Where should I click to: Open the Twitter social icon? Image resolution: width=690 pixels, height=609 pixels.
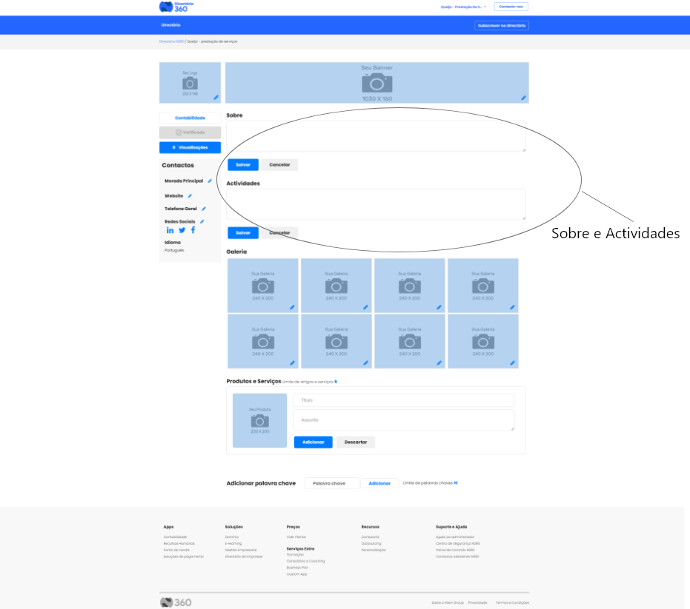pyautogui.click(x=182, y=231)
